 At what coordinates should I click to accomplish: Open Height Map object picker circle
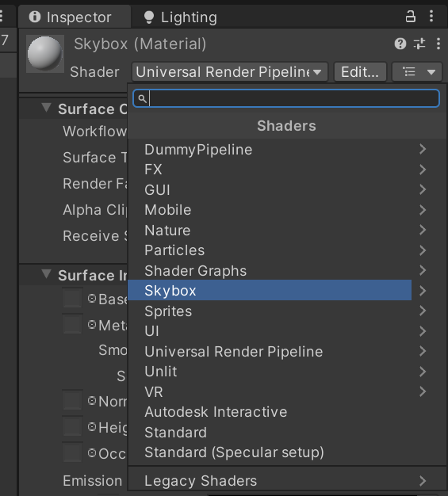(92, 427)
